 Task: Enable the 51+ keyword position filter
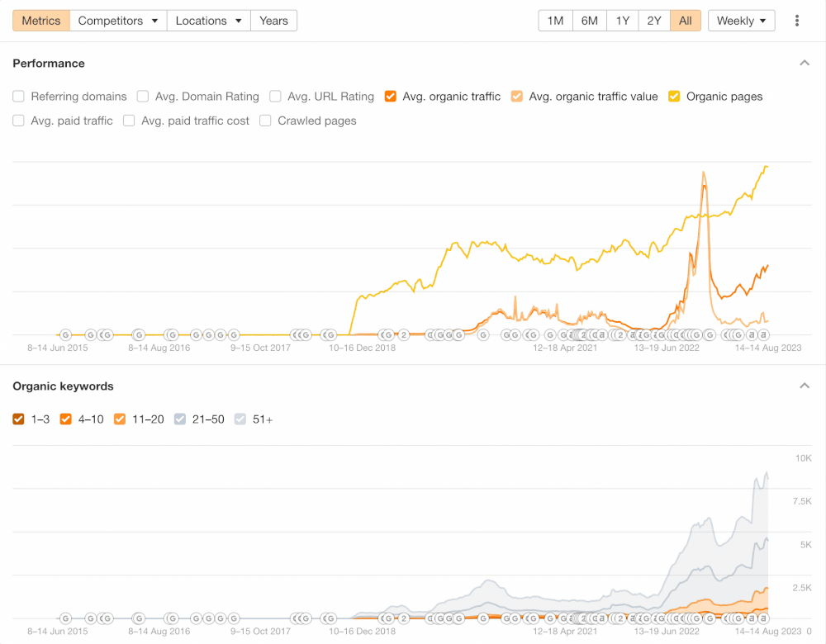pos(240,419)
